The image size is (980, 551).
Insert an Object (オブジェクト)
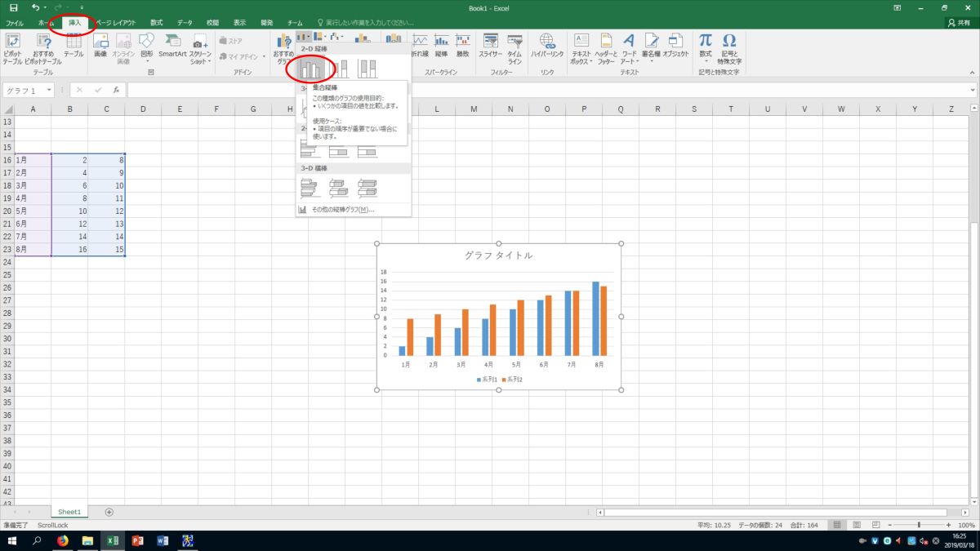pos(676,47)
